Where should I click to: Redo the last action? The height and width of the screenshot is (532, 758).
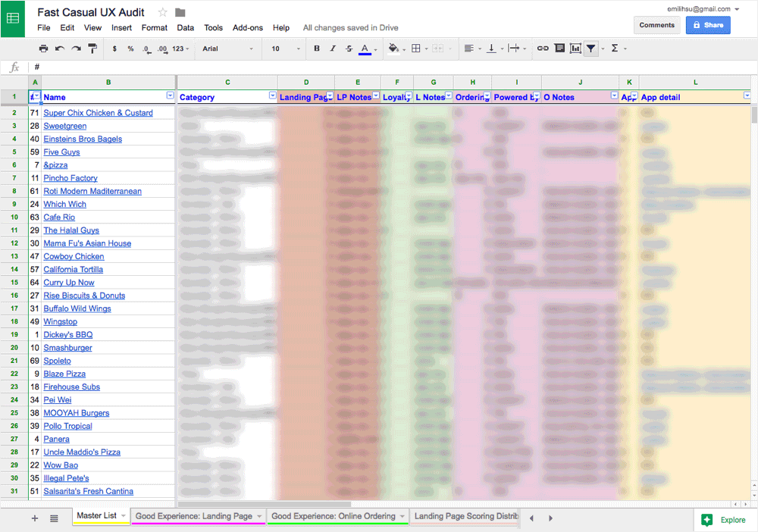pos(76,49)
